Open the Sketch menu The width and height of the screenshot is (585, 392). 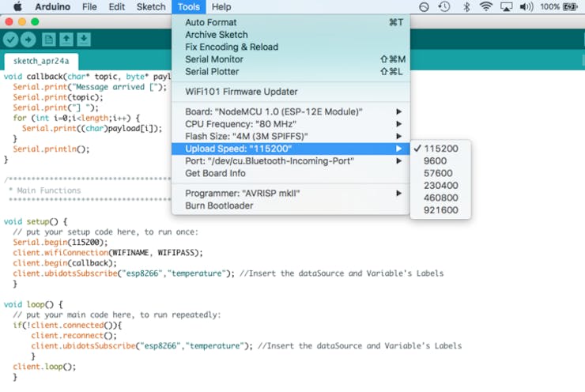151,7
